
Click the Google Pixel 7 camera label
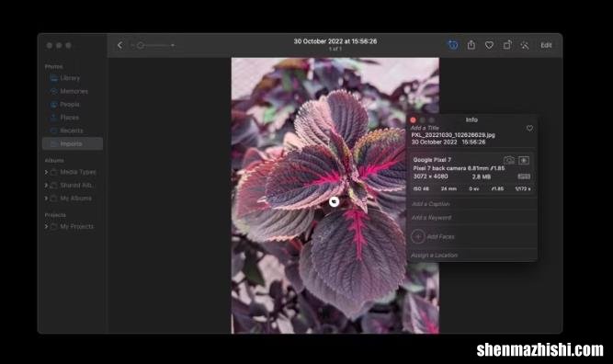tap(432, 160)
